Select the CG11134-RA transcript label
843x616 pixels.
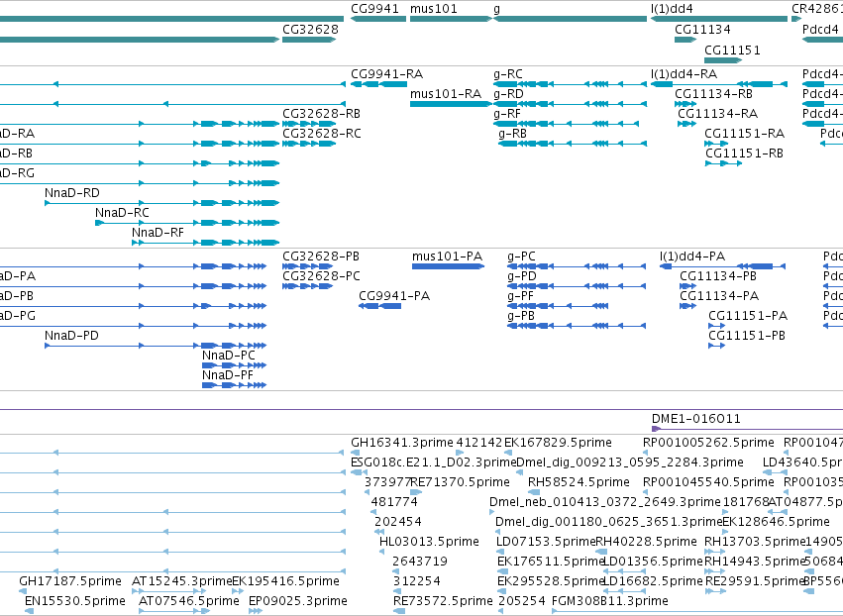pyautogui.click(x=717, y=114)
